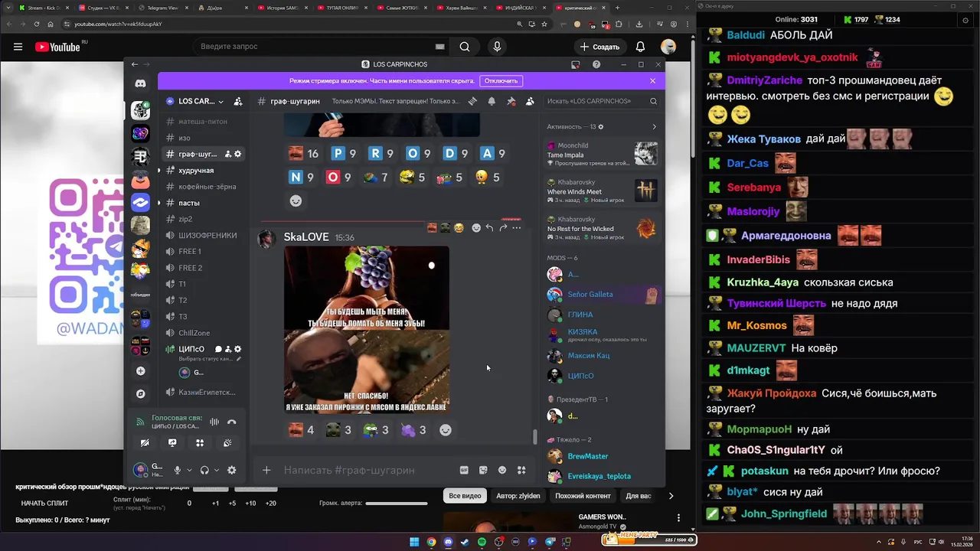Select Автор: zlyiden chip on YouTube
The height and width of the screenshot is (551, 980).
[x=518, y=496]
